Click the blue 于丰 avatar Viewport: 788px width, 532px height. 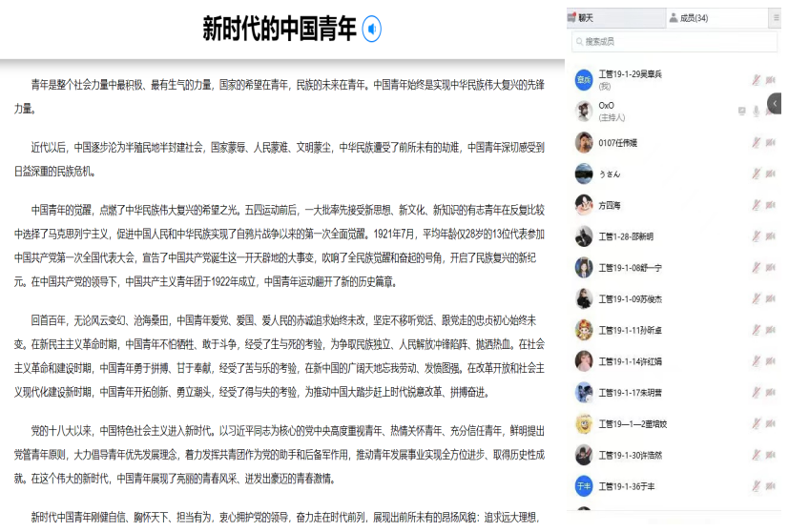click(584, 486)
